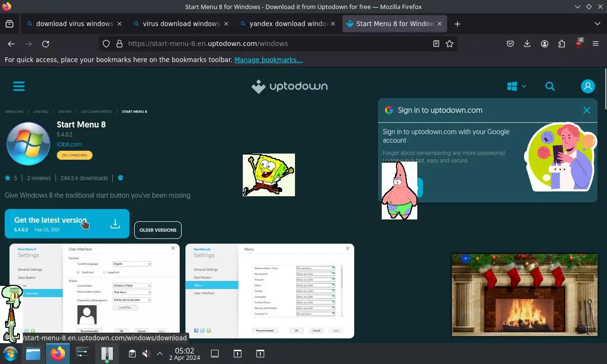Open the OS COMPONENTS breadcrumb
Image resolution: width=607 pixels, height=364 pixels.
tap(97, 112)
